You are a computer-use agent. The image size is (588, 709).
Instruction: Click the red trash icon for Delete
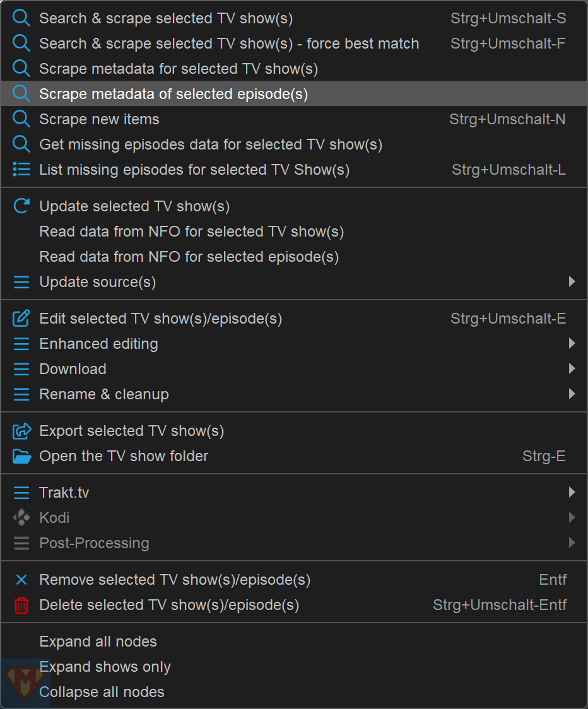point(21,606)
